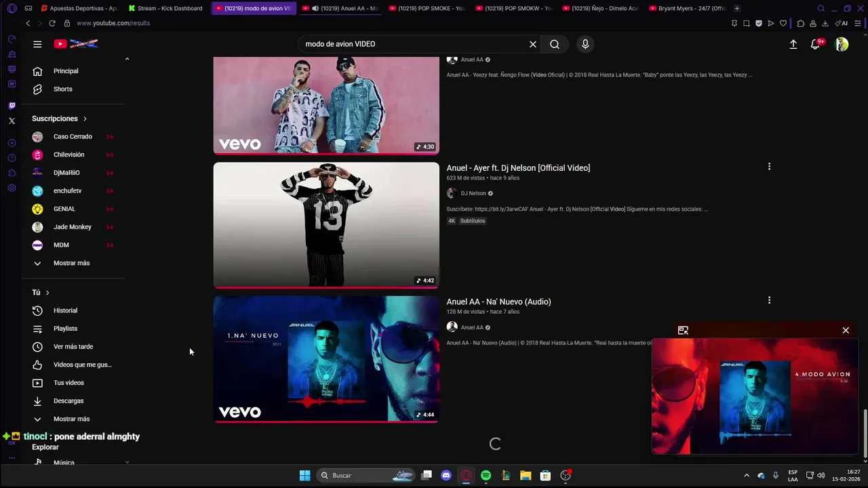Viewport: 868px width, 488px height.
Task: Open Opera easy setup menu
Action: click(x=858, y=23)
